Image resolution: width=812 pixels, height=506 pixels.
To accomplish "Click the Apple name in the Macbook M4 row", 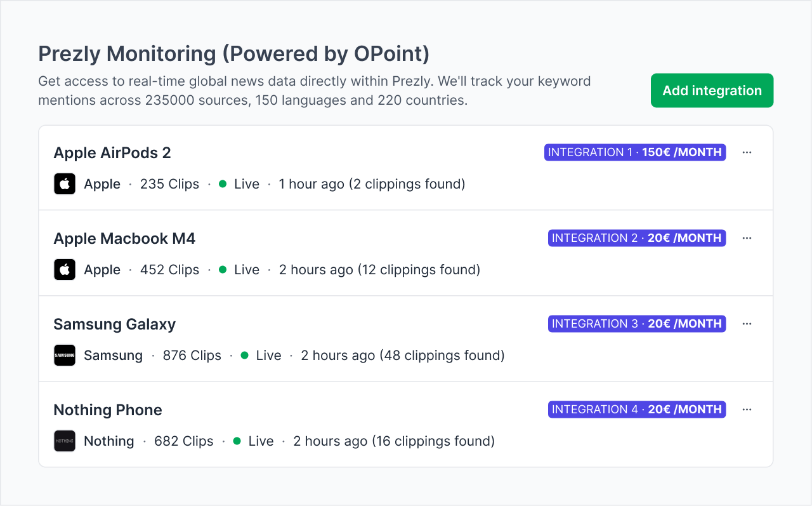I will [x=102, y=270].
